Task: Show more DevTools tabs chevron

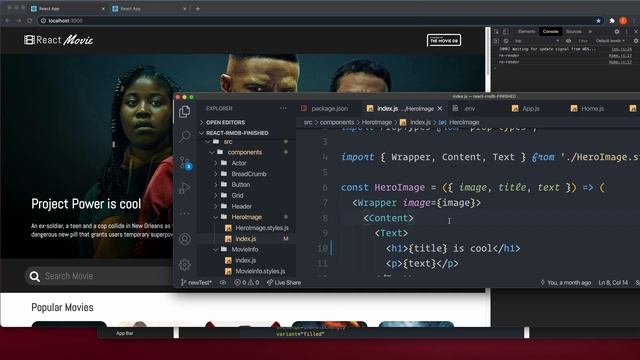Action: 590,31
